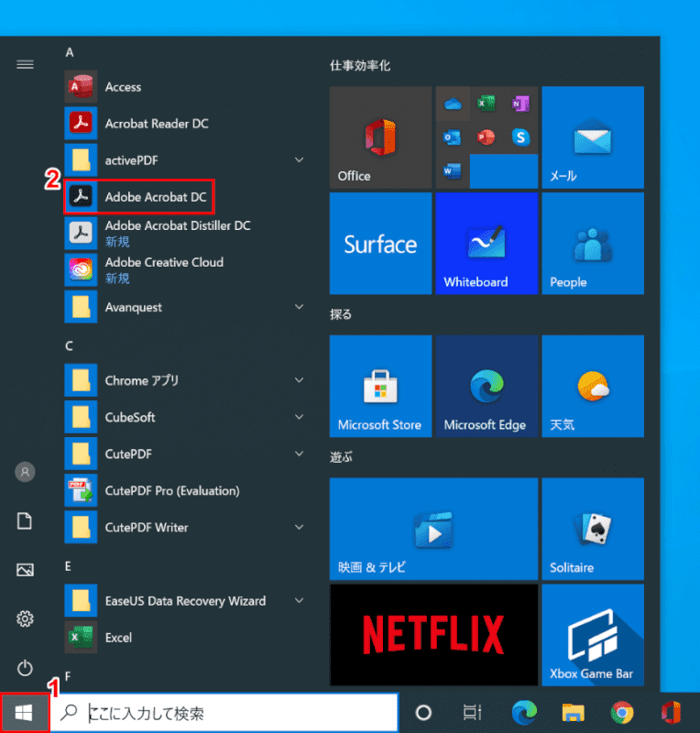Click the Windows Start button

coord(25,713)
